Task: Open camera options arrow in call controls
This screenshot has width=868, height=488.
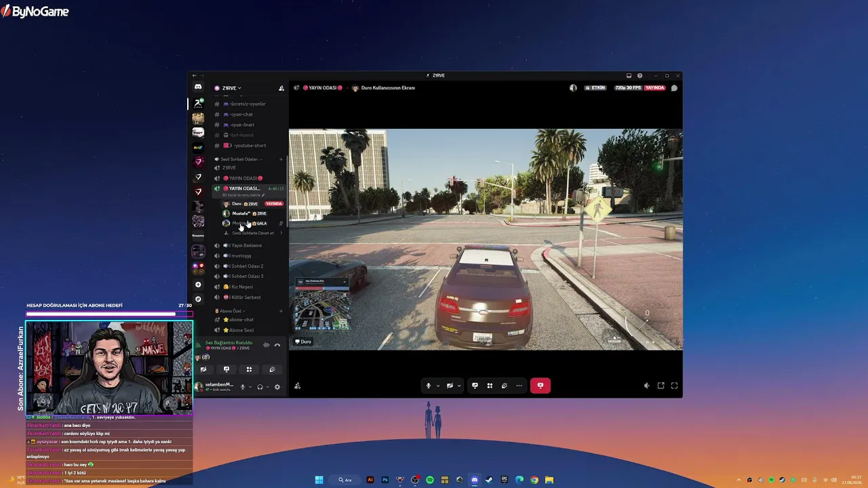Action: coord(459,386)
